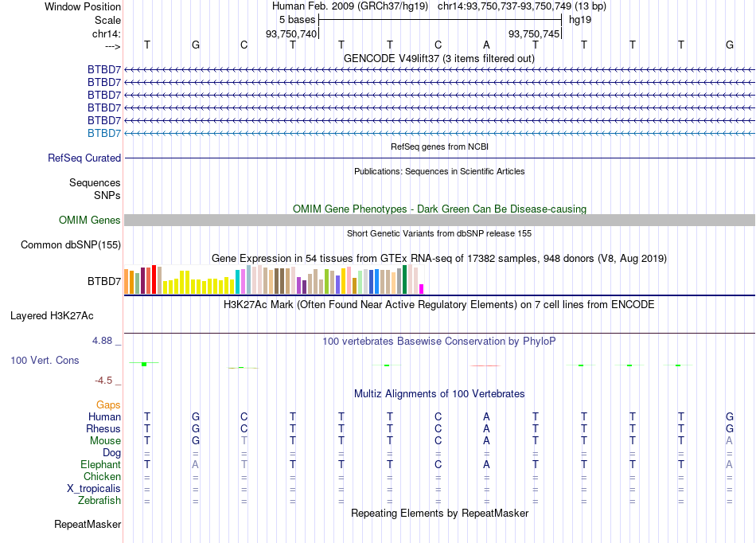Open the OMIM Gene Phenotypes track title
756x543 pixels.
439,209
